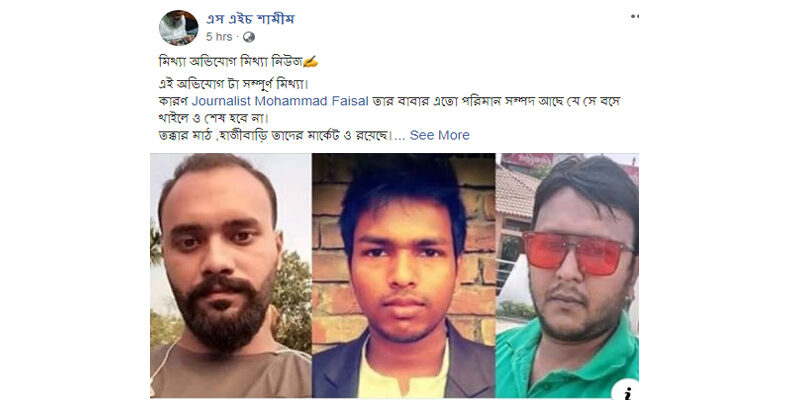This screenshot has width=800, height=400.
Task: Open tagged profile Journalist Mohammad Faisal
Action: pos(280,101)
